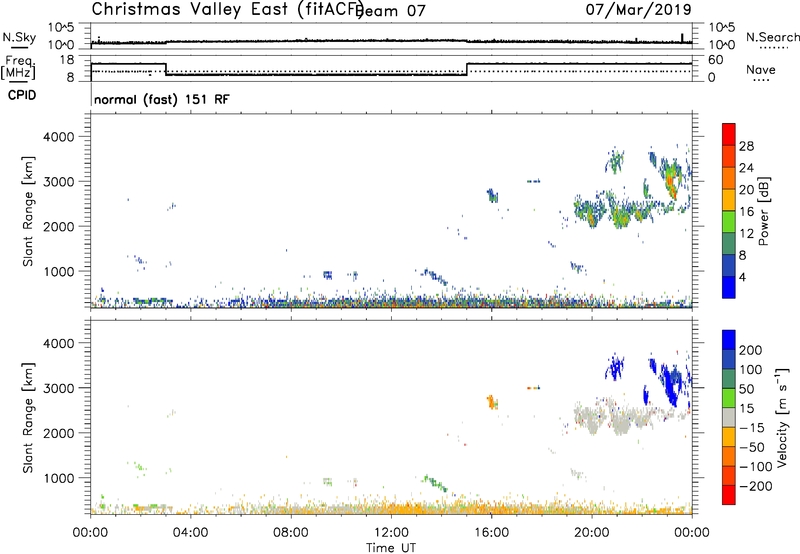Screen dimensions: 800x554
Task: Click 'Slant Range [km]' label of power panel
Action: (x=28, y=211)
